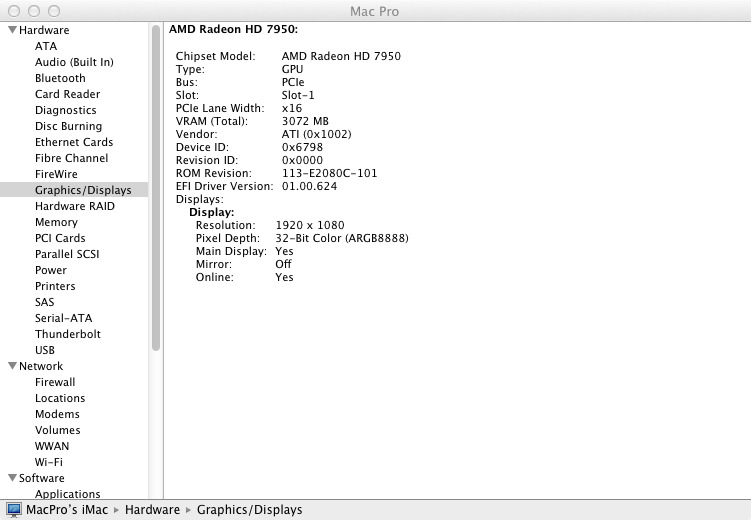Click Graphics/Displays in the path bar

[x=250, y=510]
